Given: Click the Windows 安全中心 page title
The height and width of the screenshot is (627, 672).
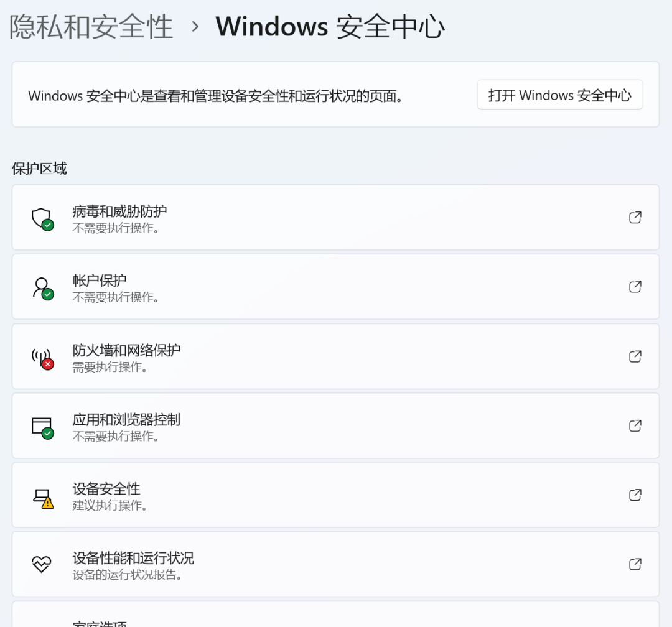Looking at the screenshot, I should pyautogui.click(x=330, y=27).
